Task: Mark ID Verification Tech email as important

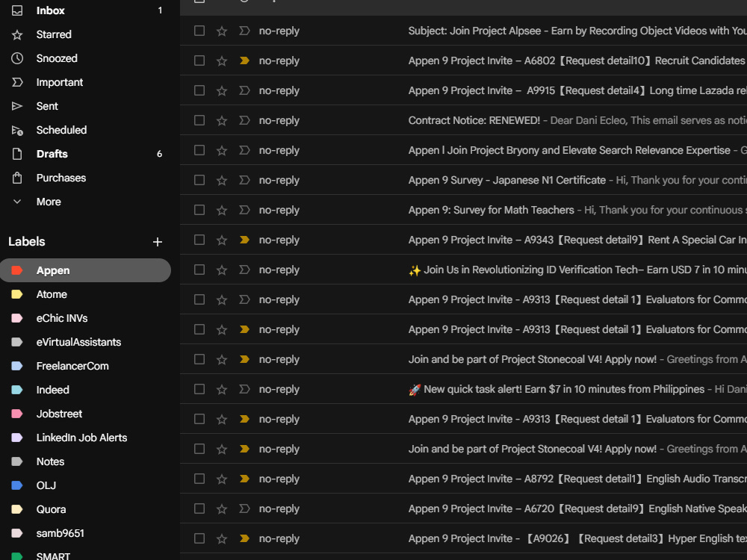Action: 244,270
